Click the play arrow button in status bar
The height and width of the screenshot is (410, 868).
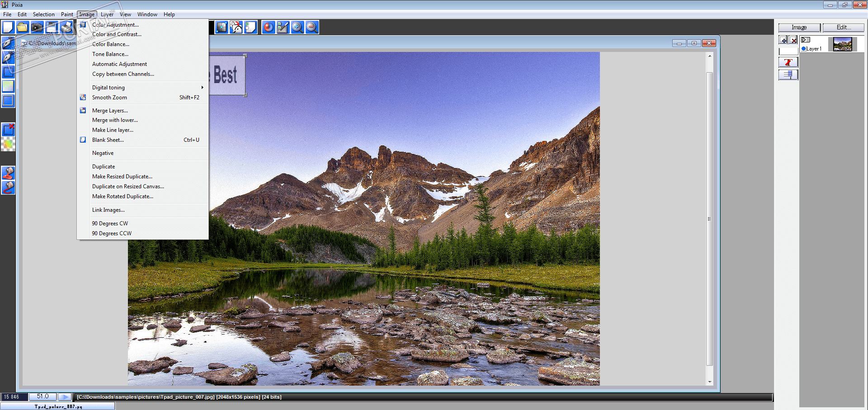65,396
